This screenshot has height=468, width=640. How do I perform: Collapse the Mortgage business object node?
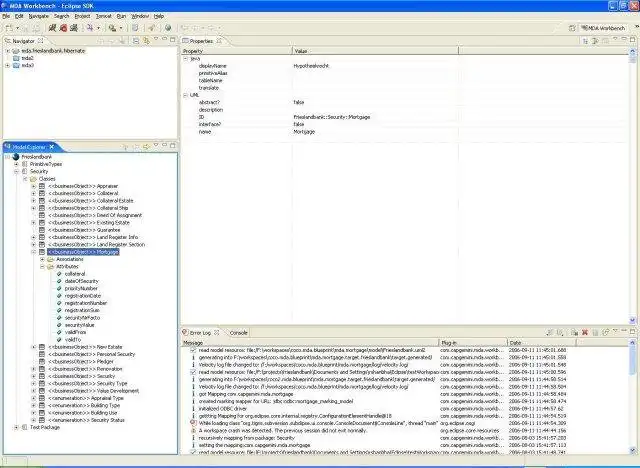point(34,252)
